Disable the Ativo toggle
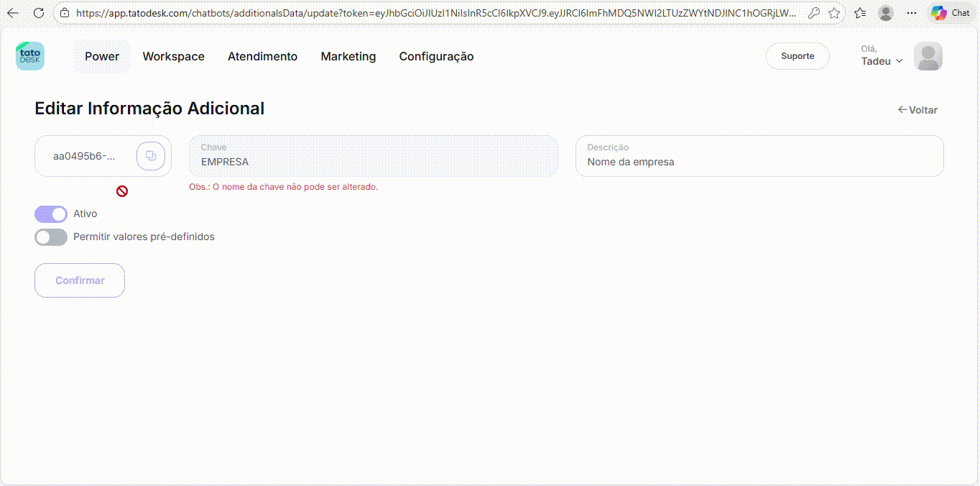Image resolution: width=980 pixels, height=486 pixels. pyautogui.click(x=51, y=214)
